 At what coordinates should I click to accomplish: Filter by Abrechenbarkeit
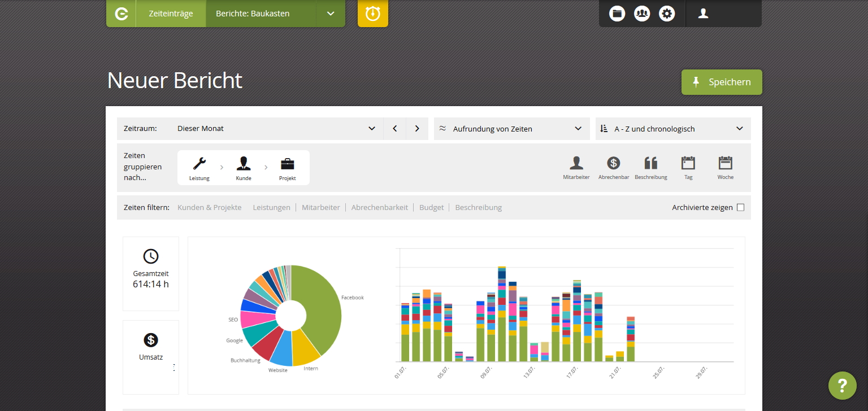click(380, 207)
